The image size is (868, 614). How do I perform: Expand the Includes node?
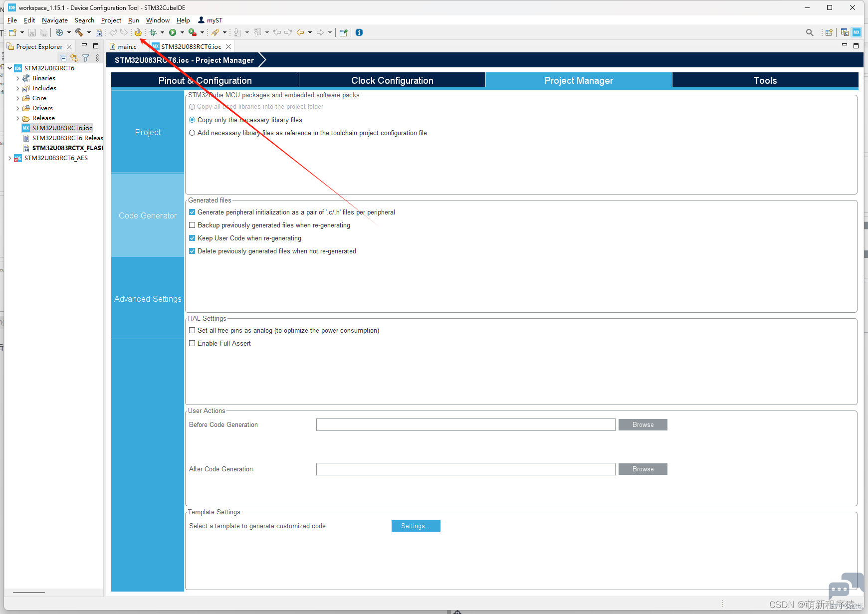(x=18, y=88)
